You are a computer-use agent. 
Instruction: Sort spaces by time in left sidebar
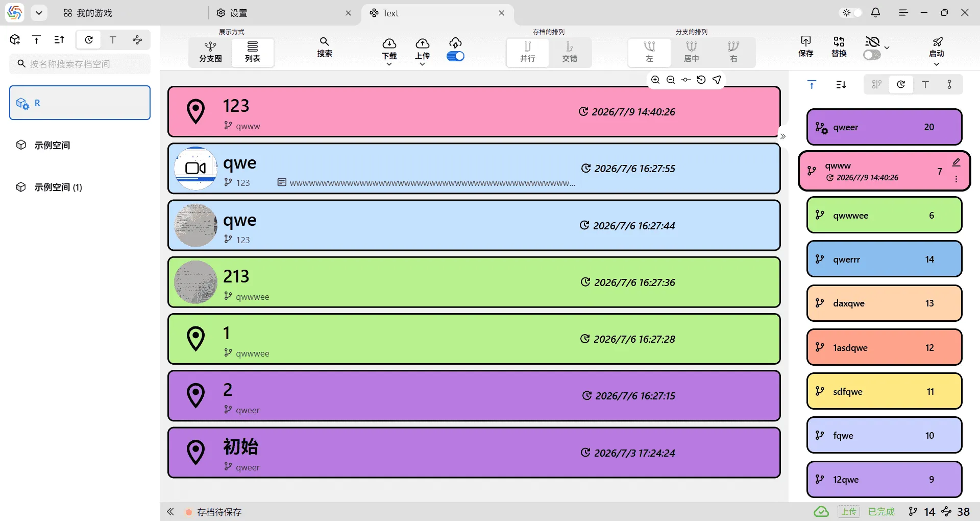(89, 40)
